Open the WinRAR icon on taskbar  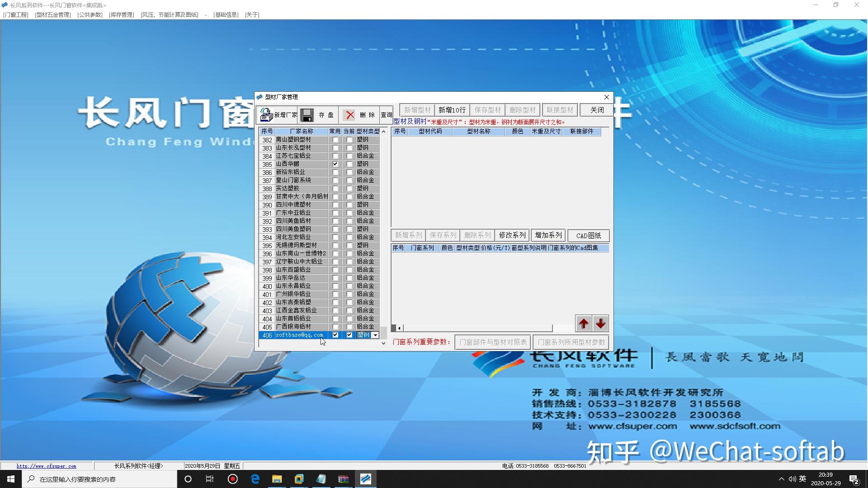[x=344, y=479]
